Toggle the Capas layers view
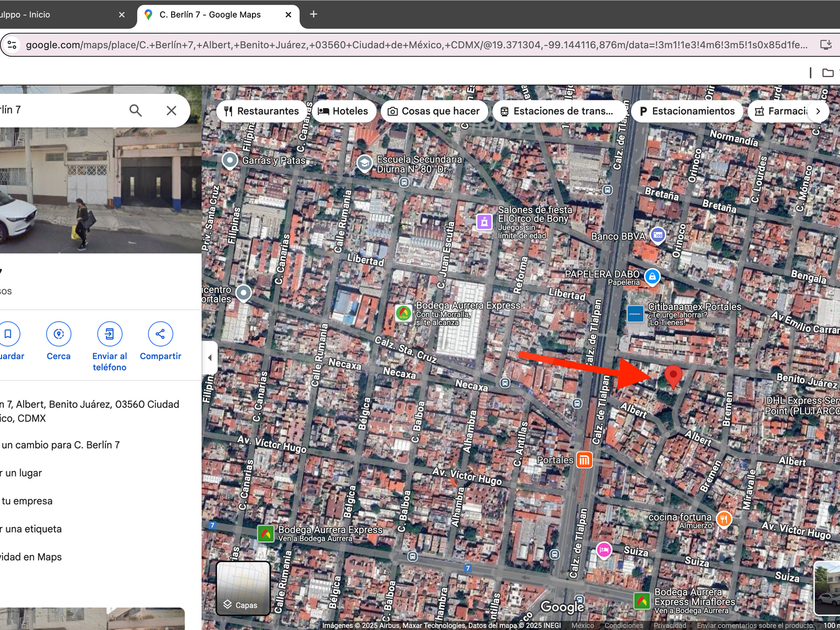This screenshot has width=840, height=630. (x=243, y=588)
